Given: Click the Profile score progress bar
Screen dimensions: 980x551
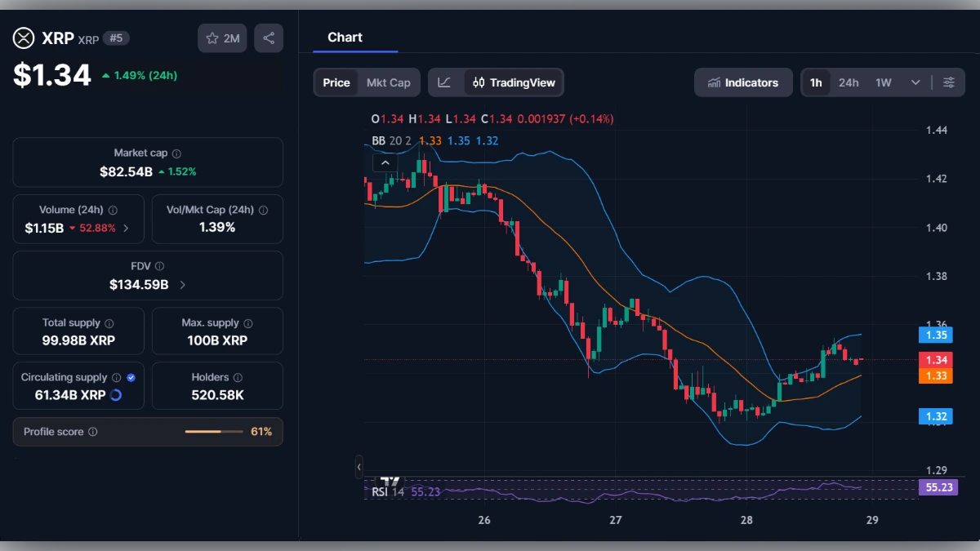Looking at the screenshot, I should pyautogui.click(x=214, y=432).
